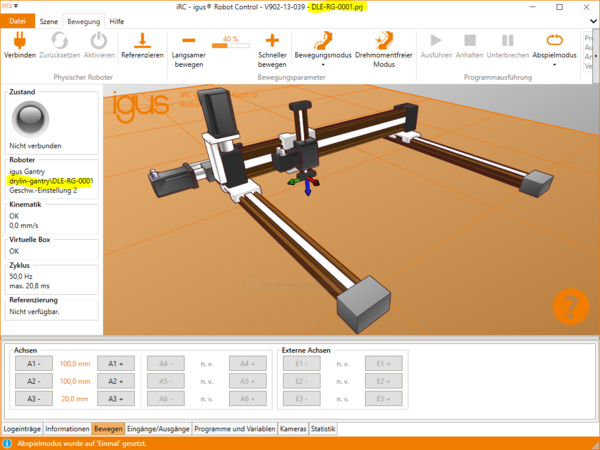Click the A2 - axis button
Viewport: 600px width, 450px height.
(34, 381)
